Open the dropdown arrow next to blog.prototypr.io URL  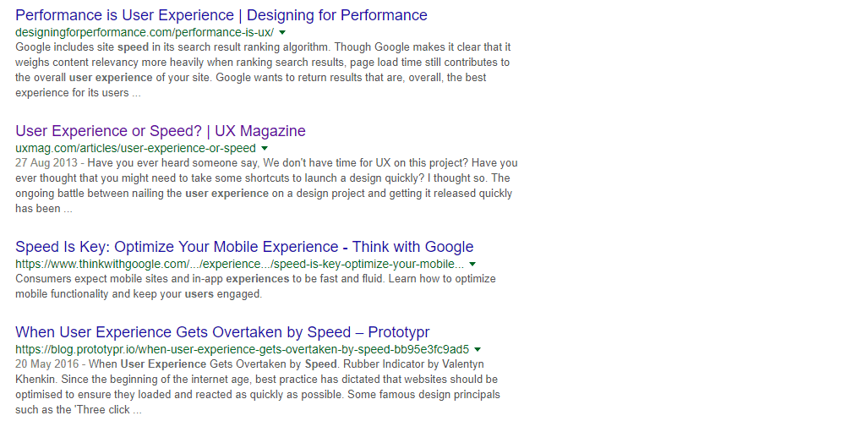[478, 349]
